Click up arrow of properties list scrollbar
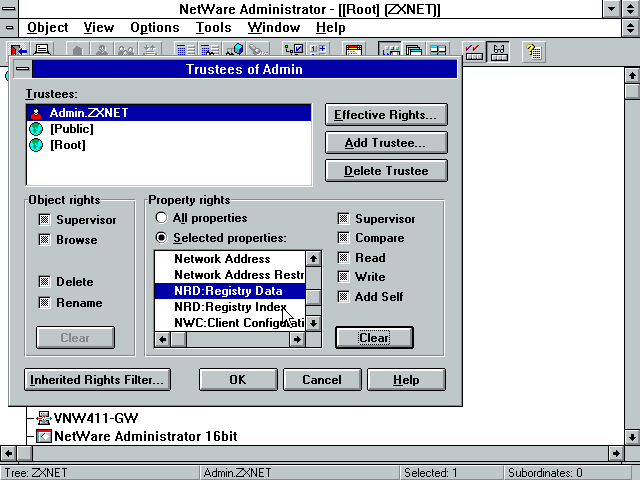Screen dimensions: 640x480 click(x=313, y=258)
